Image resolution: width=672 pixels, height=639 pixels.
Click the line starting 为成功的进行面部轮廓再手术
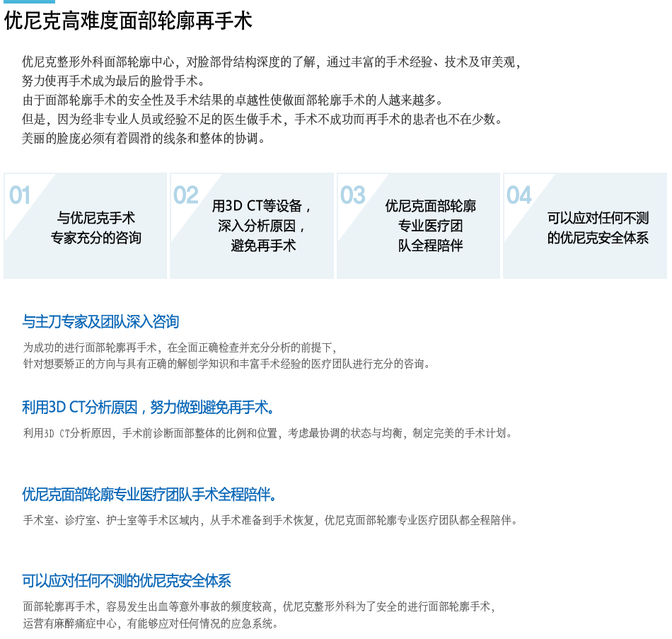(x=180, y=347)
